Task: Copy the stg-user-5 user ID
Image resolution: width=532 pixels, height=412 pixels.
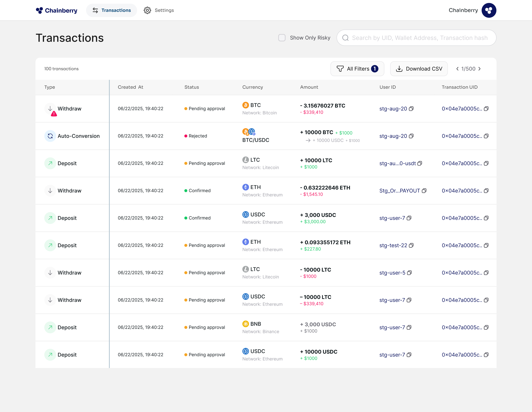Action: tap(409, 273)
